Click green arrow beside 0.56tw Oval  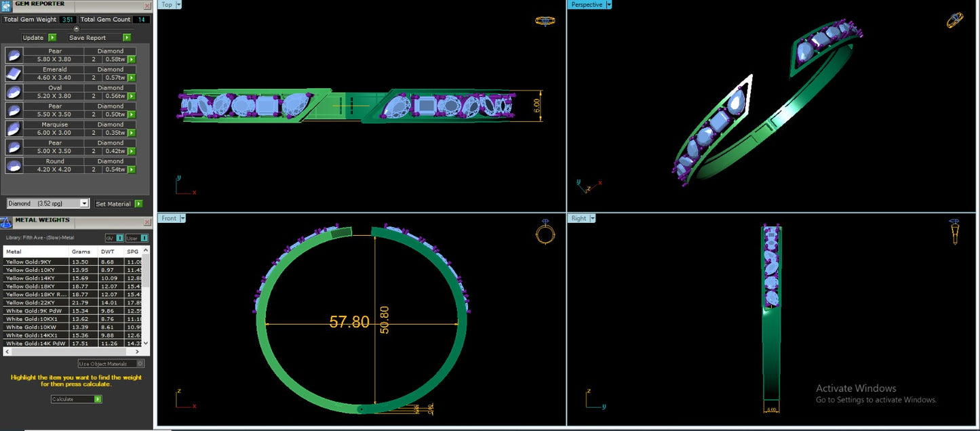pos(132,96)
